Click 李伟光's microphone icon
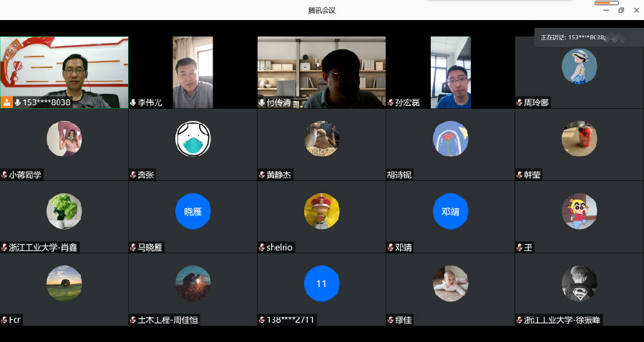Image resolution: width=644 pixels, height=342 pixels. 133,103
